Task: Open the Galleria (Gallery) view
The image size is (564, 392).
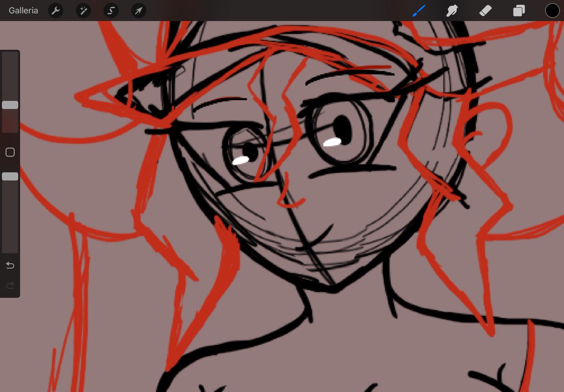Action: [23, 10]
